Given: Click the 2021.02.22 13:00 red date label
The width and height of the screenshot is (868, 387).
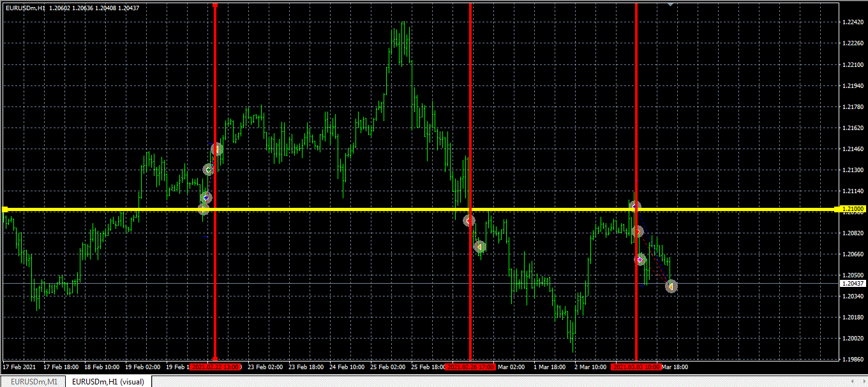Looking at the screenshot, I should coord(216,367).
